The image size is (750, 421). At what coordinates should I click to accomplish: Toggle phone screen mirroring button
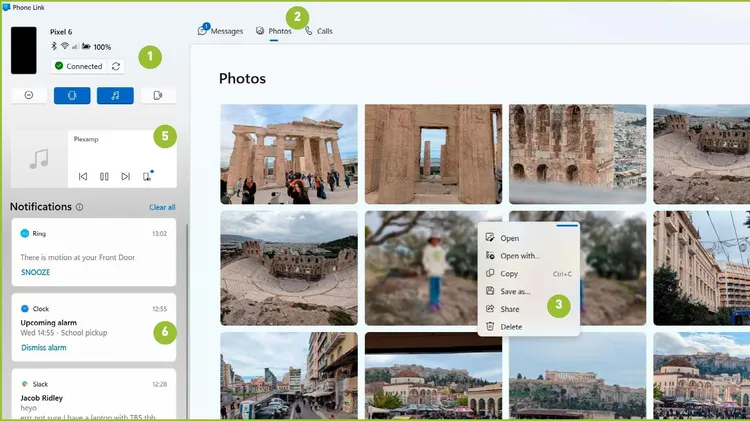point(158,96)
